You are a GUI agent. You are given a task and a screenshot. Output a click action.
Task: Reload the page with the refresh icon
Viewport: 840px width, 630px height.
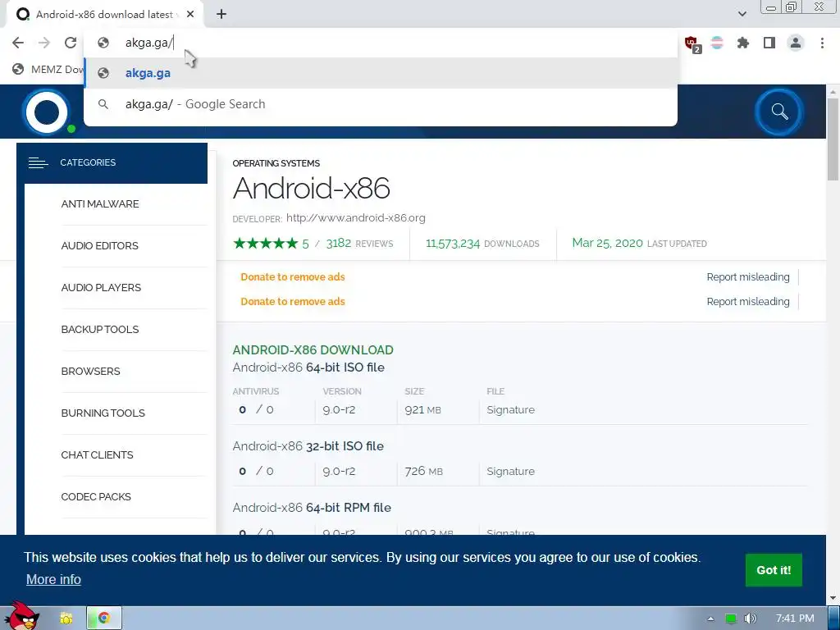(71, 43)
